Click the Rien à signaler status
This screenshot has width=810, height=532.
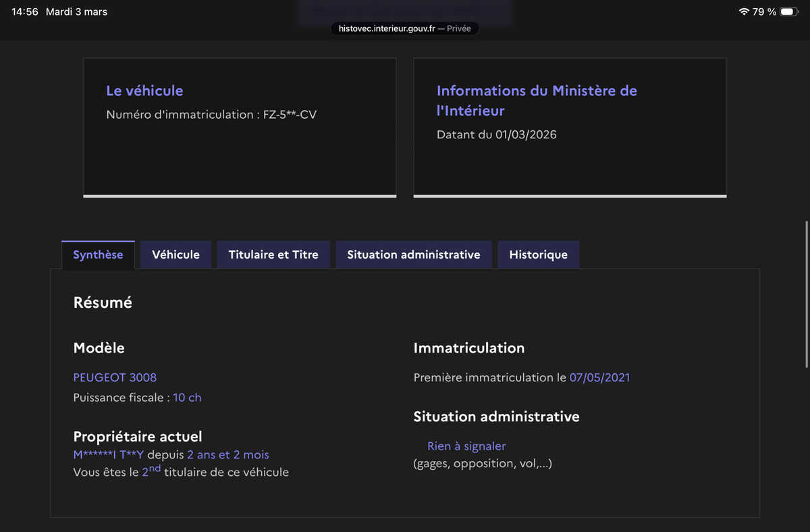click(466, 446)
